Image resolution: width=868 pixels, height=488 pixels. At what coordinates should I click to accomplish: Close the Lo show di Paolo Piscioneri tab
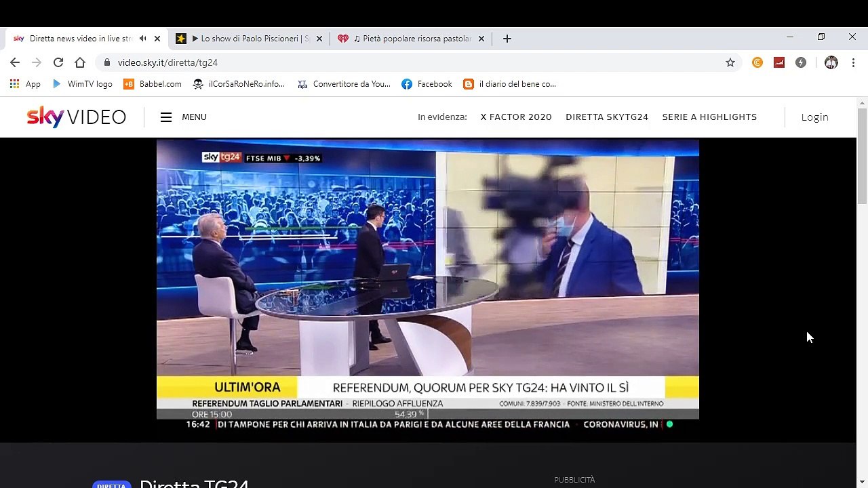[319, 39]
